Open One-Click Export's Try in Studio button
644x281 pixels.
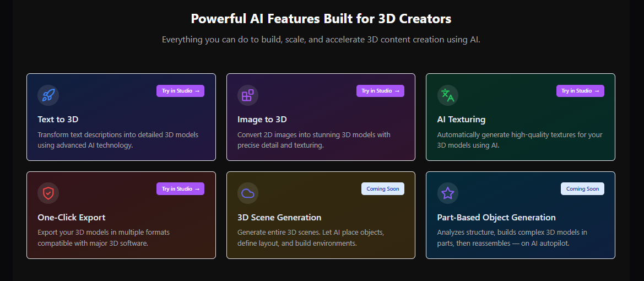(x=180, y=189)
